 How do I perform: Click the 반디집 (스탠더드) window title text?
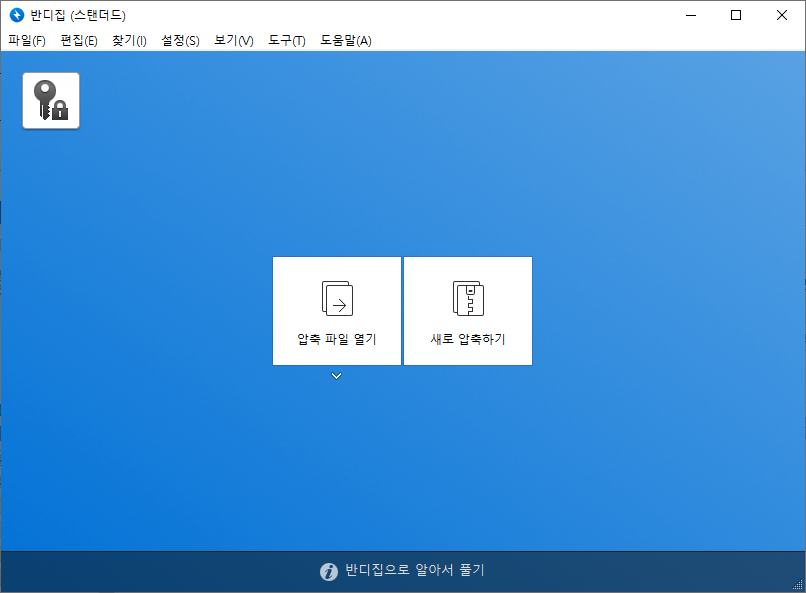coord(78,15)
